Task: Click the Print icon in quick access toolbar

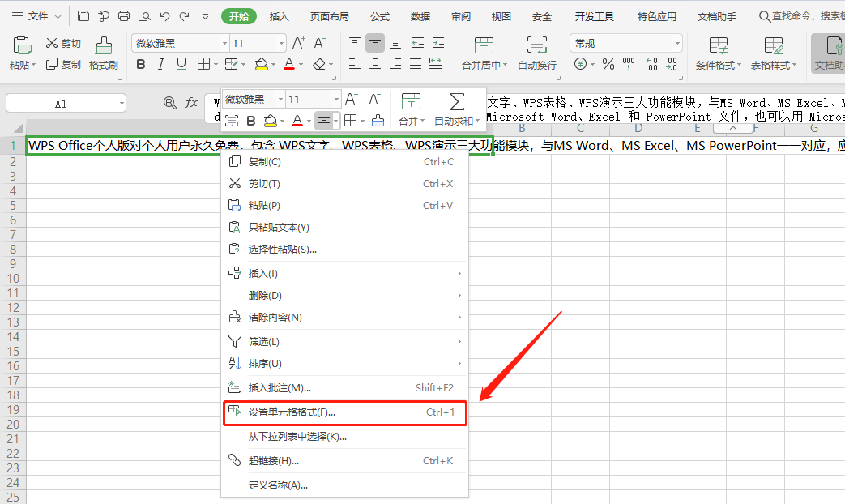Action: [124, 16]
